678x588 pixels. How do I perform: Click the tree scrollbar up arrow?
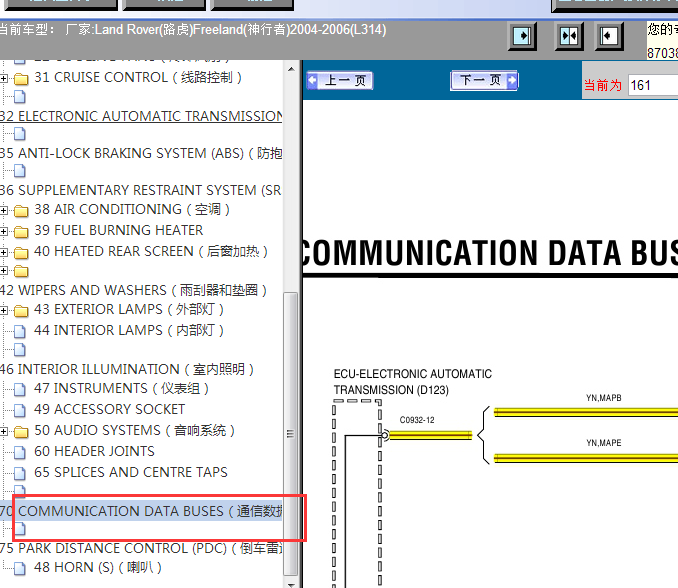(291, 69)
